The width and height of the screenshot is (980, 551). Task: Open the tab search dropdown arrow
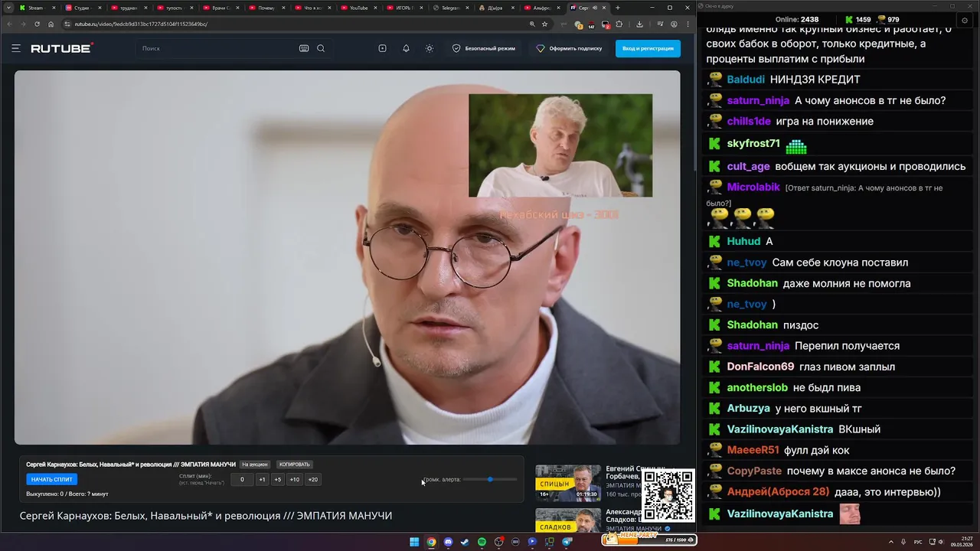8,8
